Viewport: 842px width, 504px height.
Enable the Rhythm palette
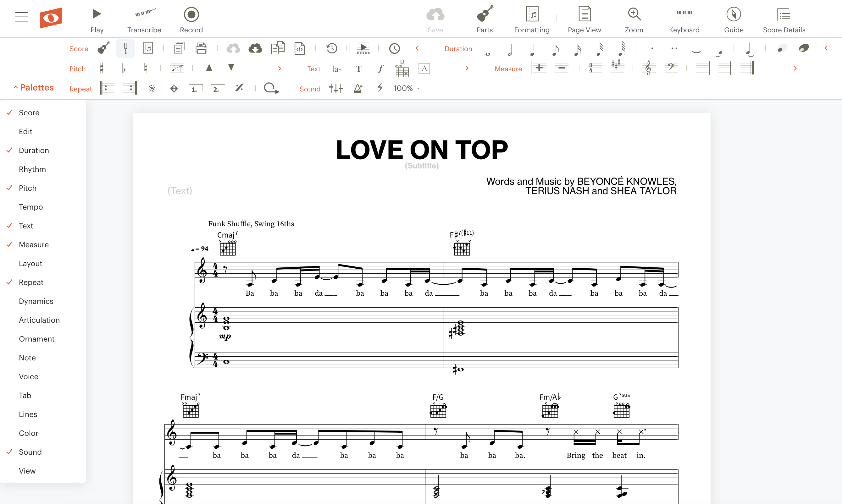tap(32, 169)
